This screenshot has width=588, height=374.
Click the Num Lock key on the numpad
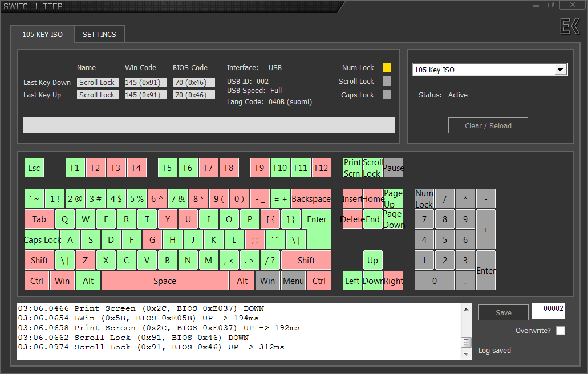(424, 198)
